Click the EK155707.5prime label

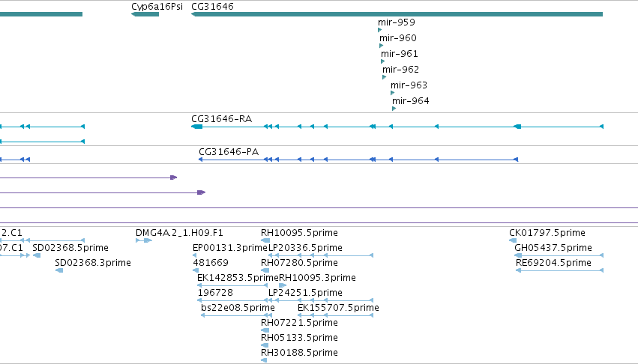tap(339, 308)
